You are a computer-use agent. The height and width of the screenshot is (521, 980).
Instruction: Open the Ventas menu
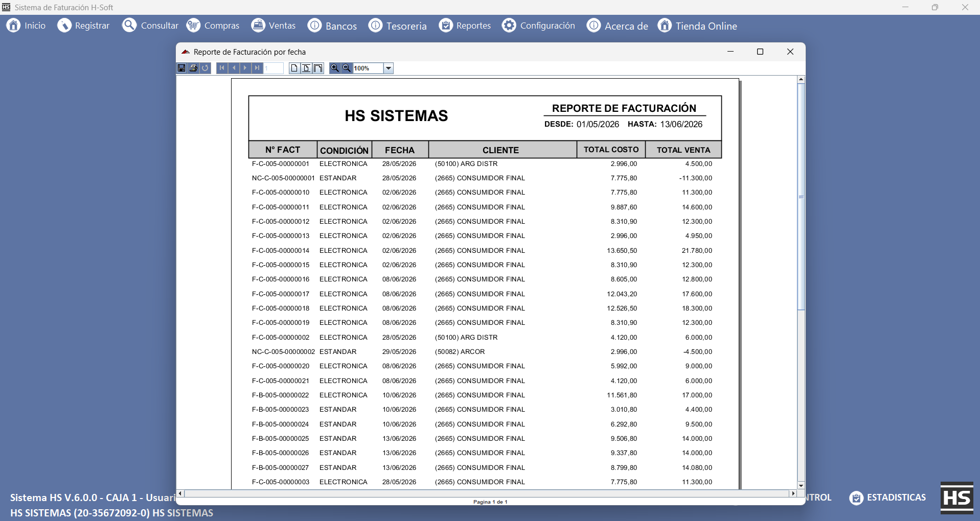[274, 26]
